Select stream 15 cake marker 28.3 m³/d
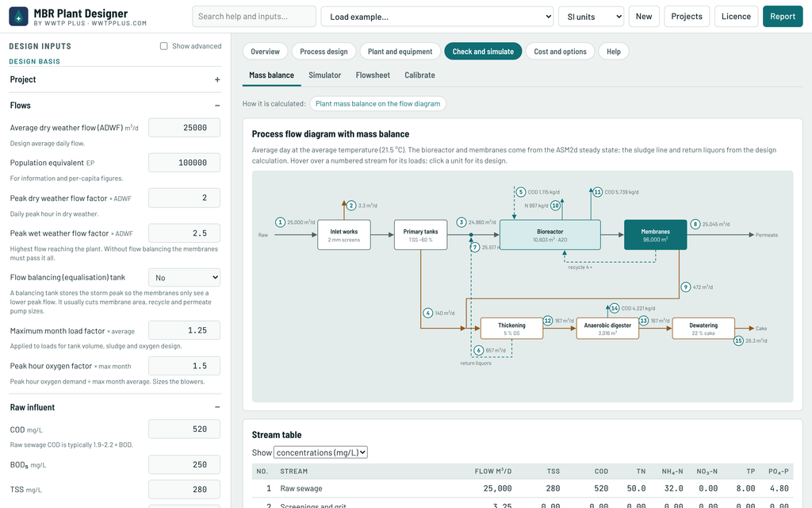The height and width of the screenshot is (508, 812). [738, 341]
